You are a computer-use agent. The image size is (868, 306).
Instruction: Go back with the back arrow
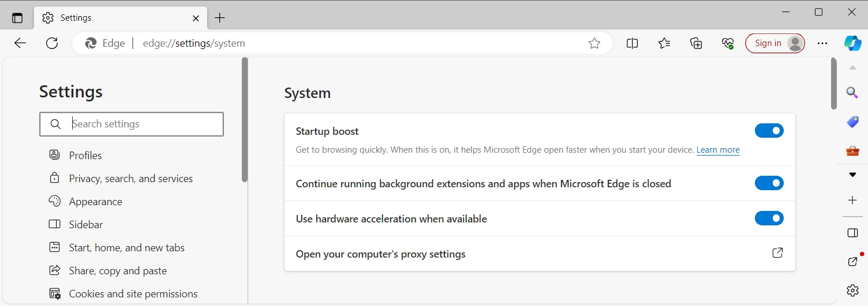(20, 43)
